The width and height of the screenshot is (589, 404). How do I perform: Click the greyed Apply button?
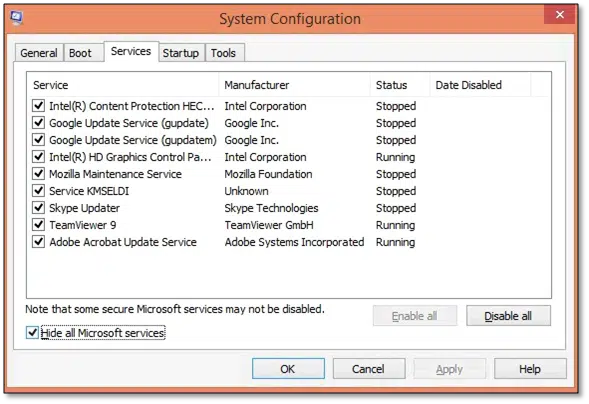pos(449,369)
